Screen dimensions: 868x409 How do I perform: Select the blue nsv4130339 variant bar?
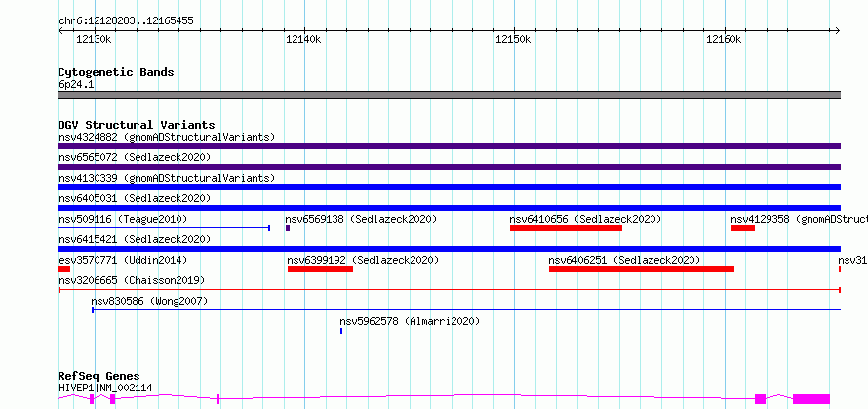coord(449,187)
